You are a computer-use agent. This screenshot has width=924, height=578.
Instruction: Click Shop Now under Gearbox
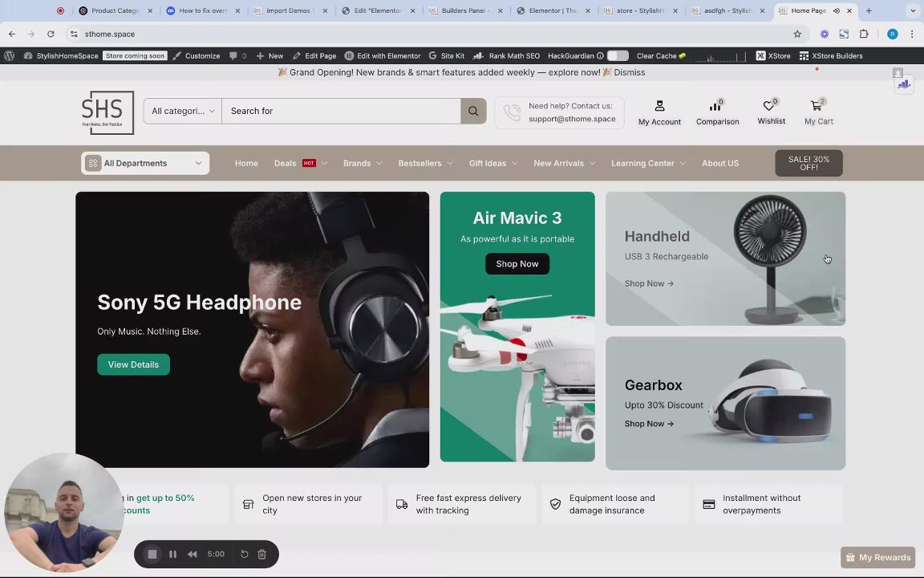point(649,424)
